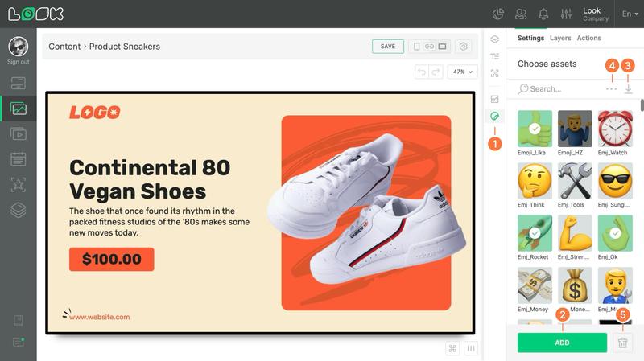
Task: Open the chat support icon in sidebar
Action: 18,343
